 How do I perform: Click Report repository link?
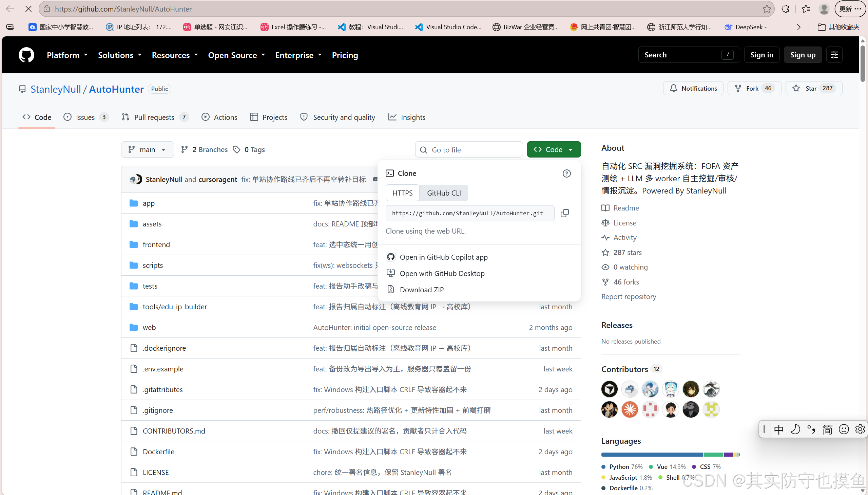coord(629,297)
